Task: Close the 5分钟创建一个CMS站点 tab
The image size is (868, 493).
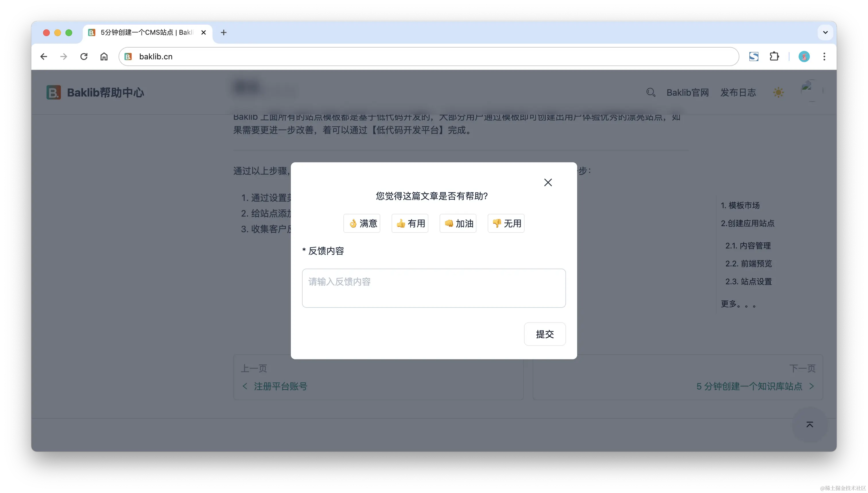Action: 204,32
